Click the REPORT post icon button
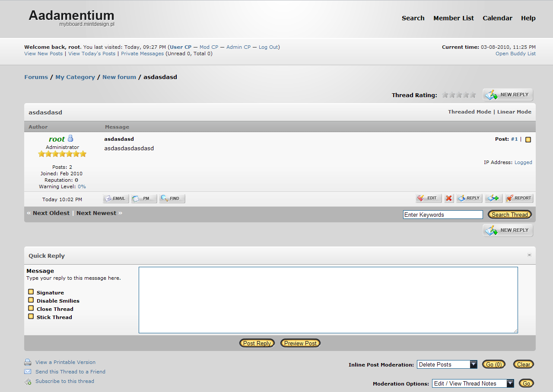Viewport: 553px width, 392px height. click(519, 198)
